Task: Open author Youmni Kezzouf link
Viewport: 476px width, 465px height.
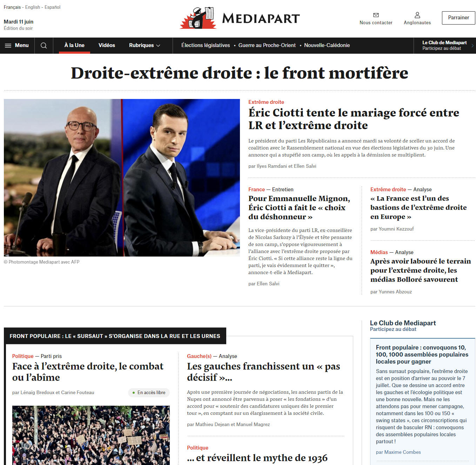Action: click(396, 229)
